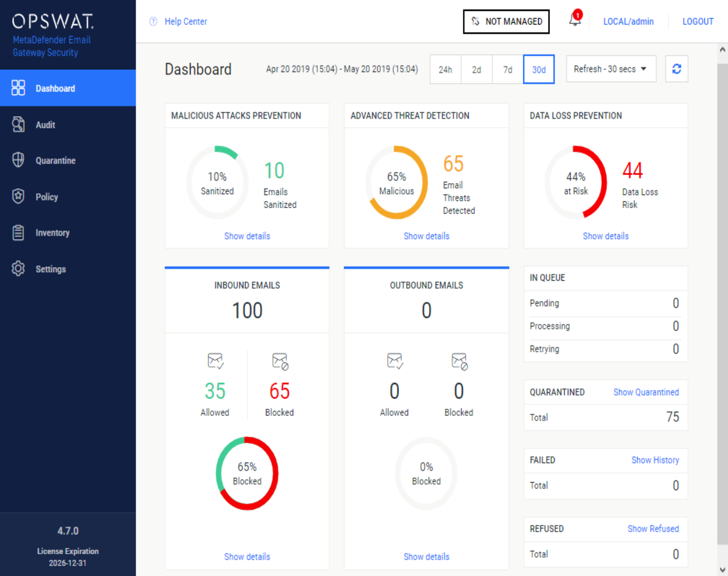Click the inbound 65% Blocked donut chart
728x576 pixels.
coord(247,473)
